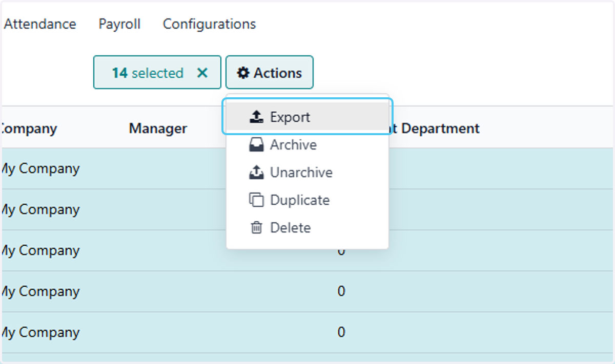Click the Duplicate copy icon

pos(256,200)
